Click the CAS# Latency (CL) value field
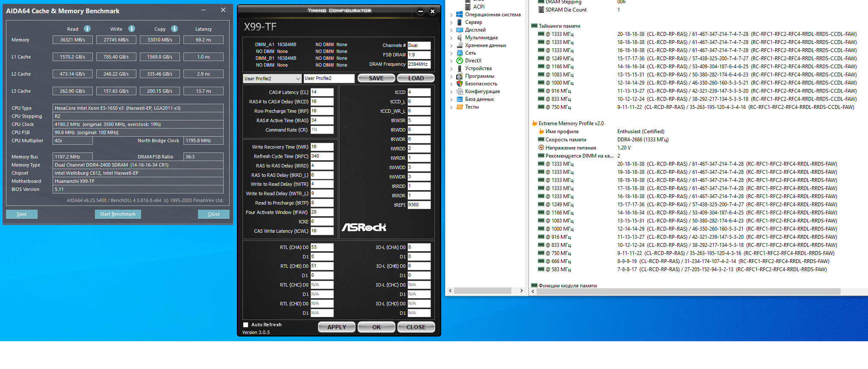Viewport: 868px width, 369px height. [x=322, y=92]
